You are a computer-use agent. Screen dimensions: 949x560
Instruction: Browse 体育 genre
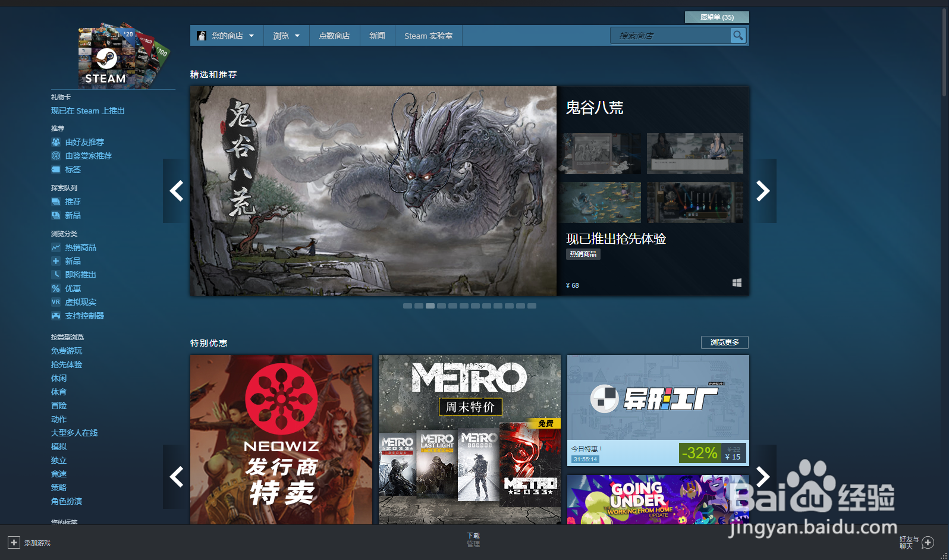(x=59, y=392)
